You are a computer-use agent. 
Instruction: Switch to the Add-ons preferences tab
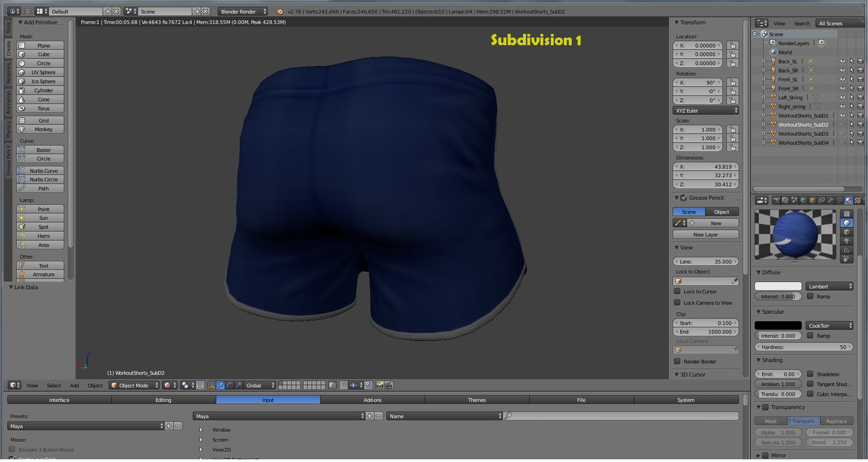click(372, 400)
